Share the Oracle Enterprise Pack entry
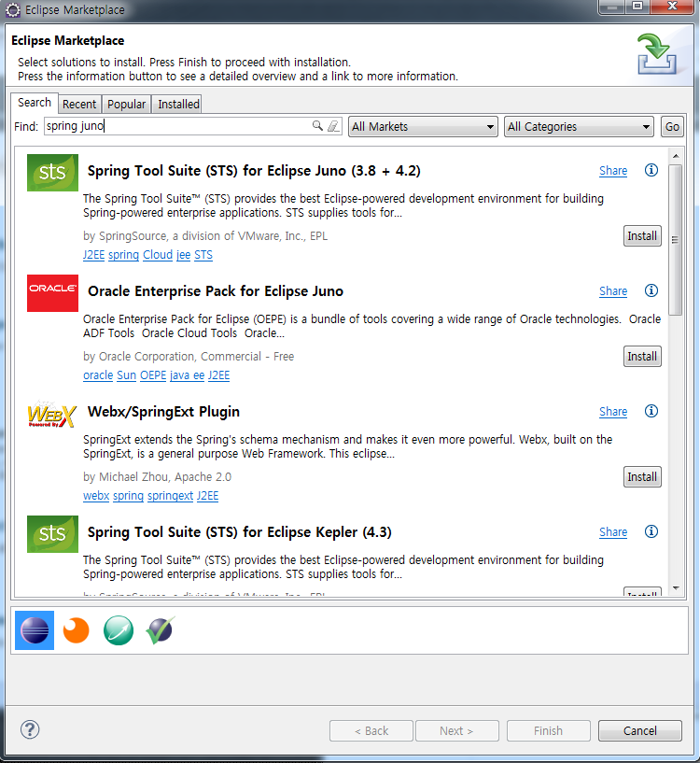 click(x=613, y=291)
